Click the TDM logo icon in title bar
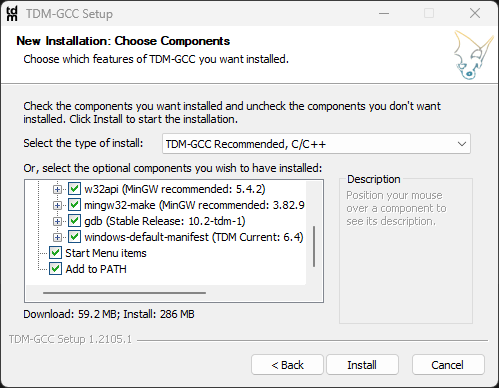 tap(12, 14)
